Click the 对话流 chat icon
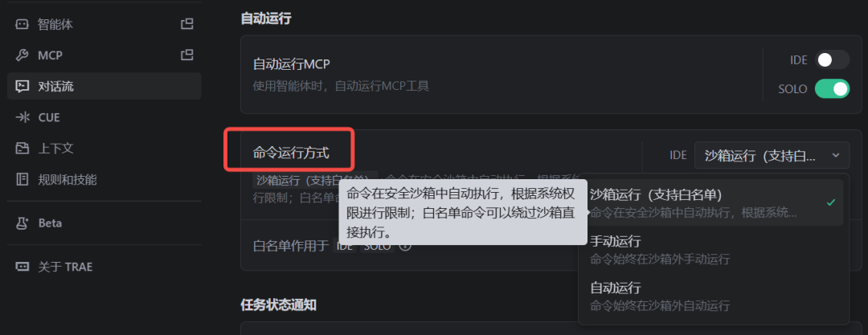 click(22, 87)
